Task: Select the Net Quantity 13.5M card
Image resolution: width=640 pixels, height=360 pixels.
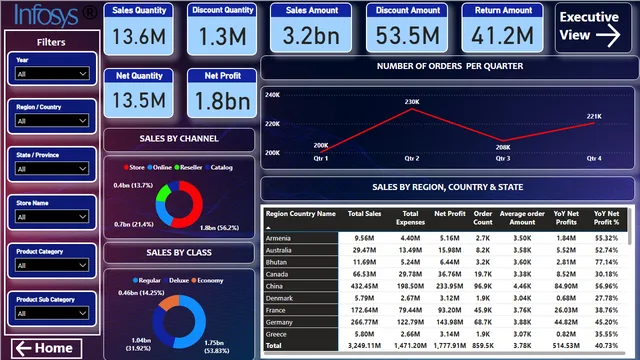Action: [x=139, y=93]
